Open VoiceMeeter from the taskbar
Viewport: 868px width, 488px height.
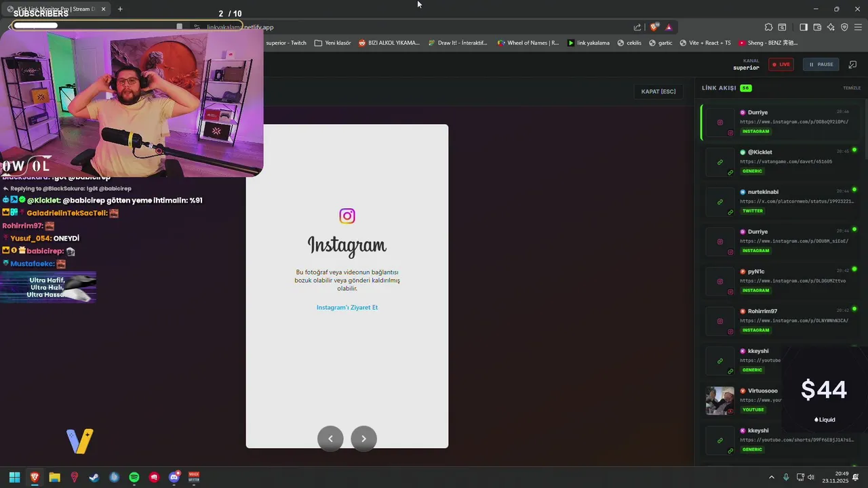click(x=194, y=477)
